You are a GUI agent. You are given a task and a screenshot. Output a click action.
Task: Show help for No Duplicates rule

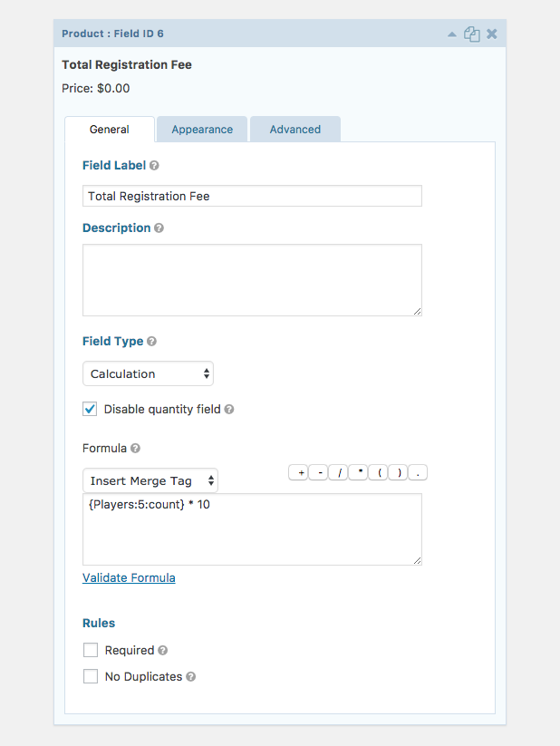point(191,676)
